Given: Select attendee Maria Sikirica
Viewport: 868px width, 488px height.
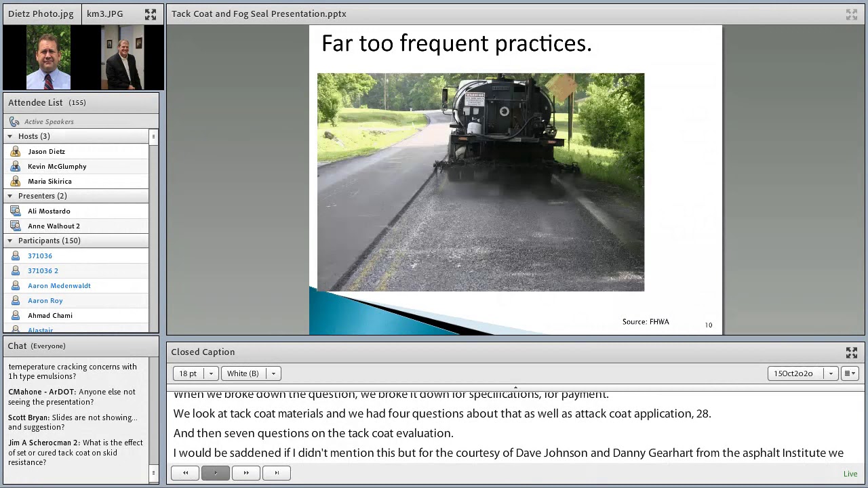Looking at the screenshot, I should (50, 181).
